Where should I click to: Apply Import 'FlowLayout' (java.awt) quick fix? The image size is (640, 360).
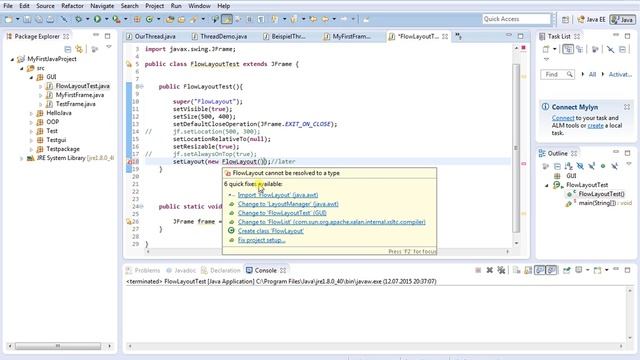pos(278,195)
